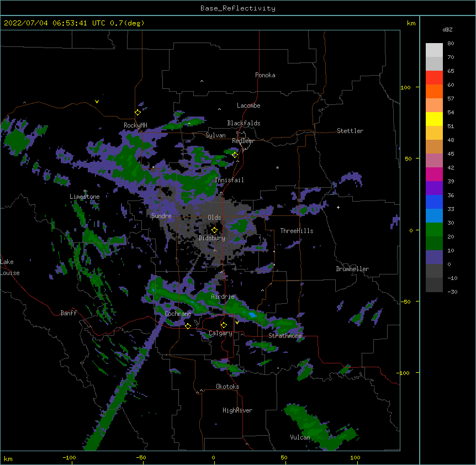Click the Drumheller label
This screenshot has width=476, height=465.
352,269
